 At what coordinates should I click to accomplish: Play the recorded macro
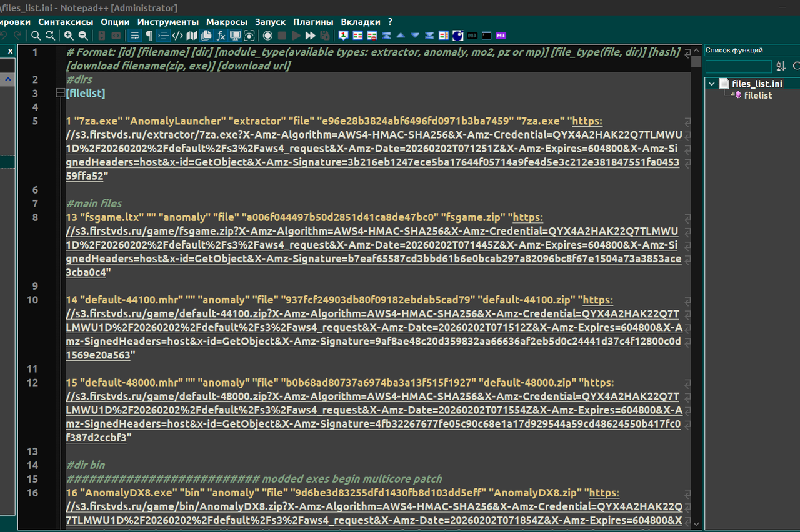pyautogui.click(x=296, y=36)
